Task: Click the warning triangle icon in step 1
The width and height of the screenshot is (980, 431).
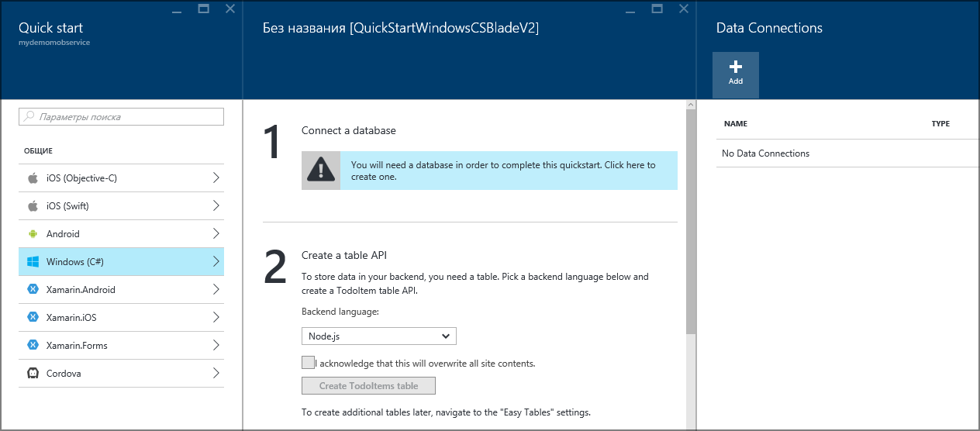Action: tap(320, 170)
